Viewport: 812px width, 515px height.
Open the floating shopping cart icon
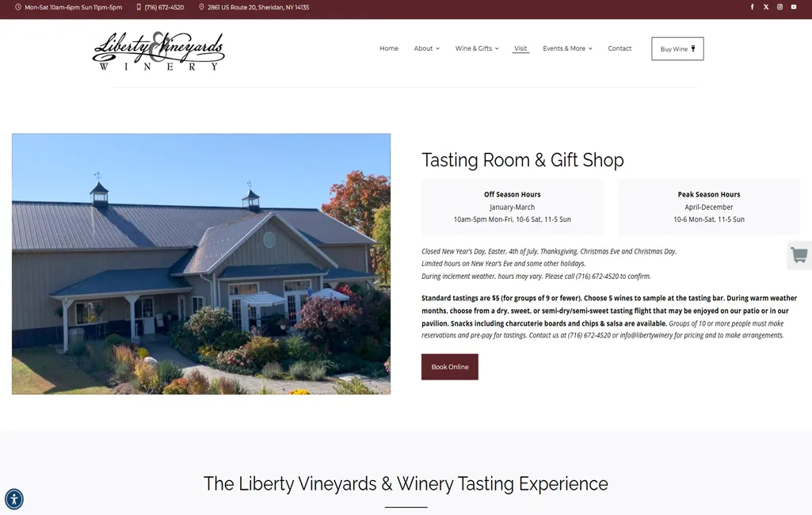[x=799, y=255]
